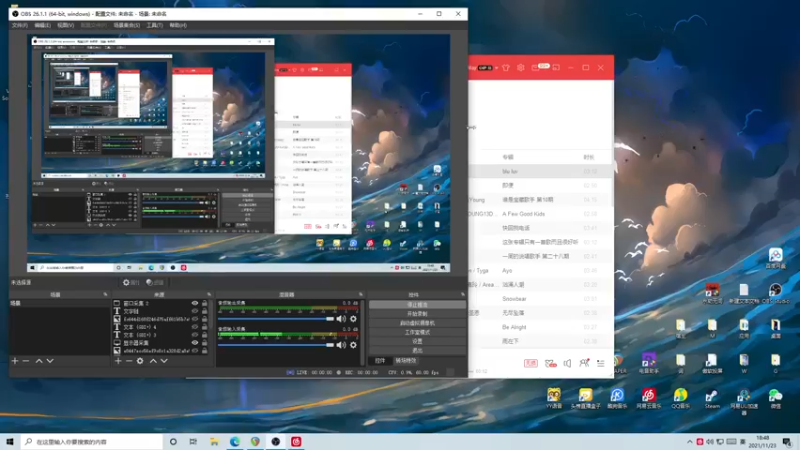Select song row Snowbear
This screenshot has width=800, height=450.
point(541,298)
